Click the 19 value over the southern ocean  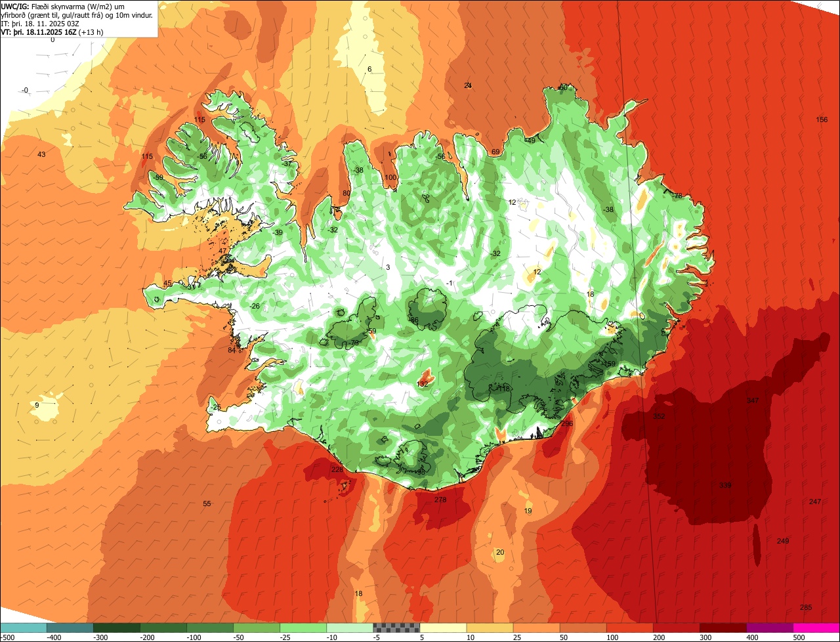point(528,511)
